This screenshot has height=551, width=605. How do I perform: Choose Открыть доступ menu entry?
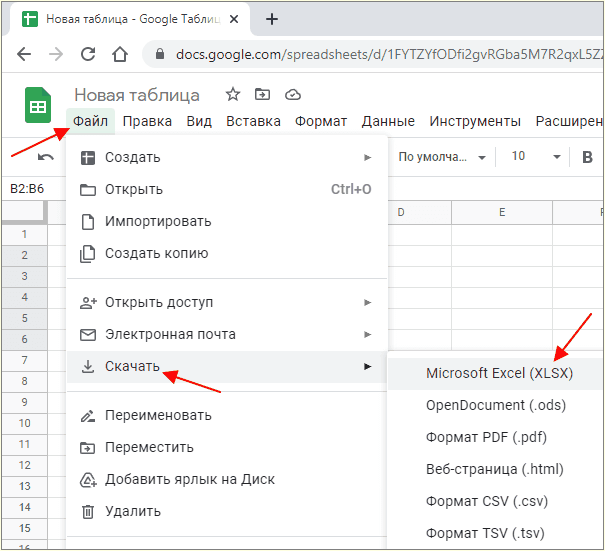pyautogui.click(x=227, y=303)
